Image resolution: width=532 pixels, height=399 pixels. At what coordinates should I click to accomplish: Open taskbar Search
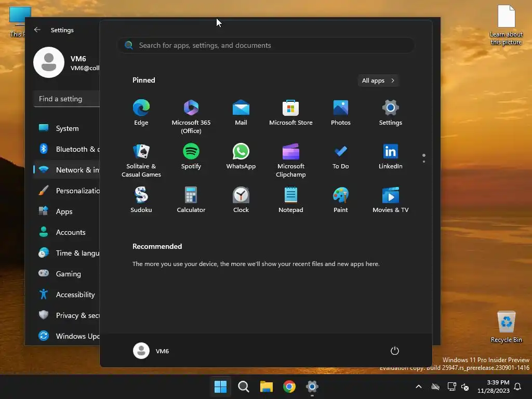point(243,387)
